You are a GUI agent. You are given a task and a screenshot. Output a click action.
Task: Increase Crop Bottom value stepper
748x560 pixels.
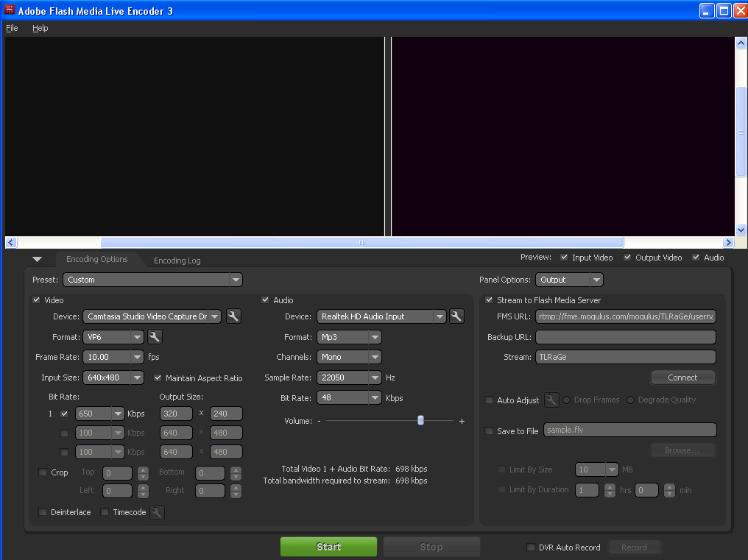click(x=236, y=469)
